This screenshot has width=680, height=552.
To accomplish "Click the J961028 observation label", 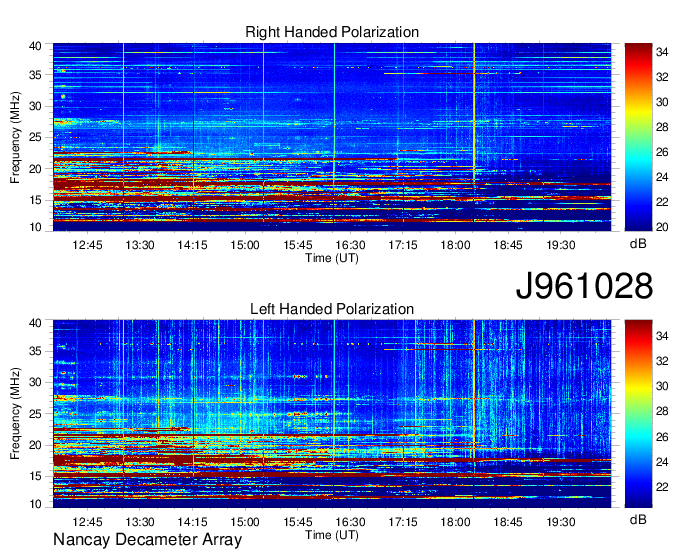I will [x=584, y=286].
